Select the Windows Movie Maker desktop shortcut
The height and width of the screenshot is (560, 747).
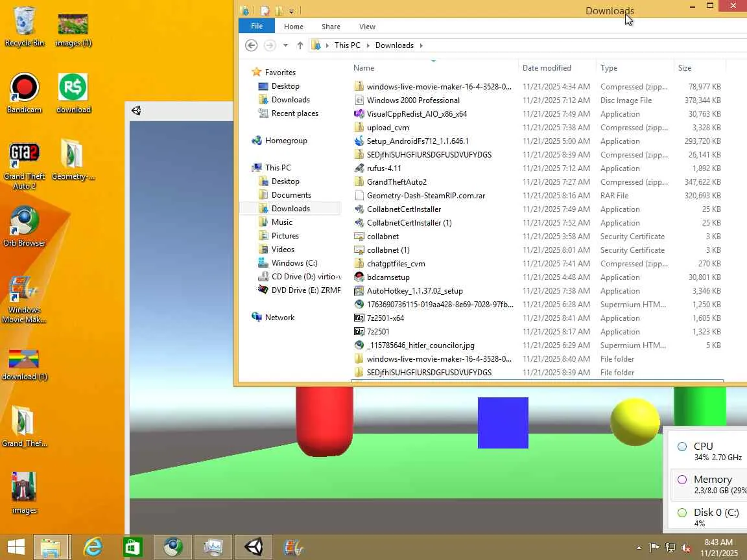(24, 299)
